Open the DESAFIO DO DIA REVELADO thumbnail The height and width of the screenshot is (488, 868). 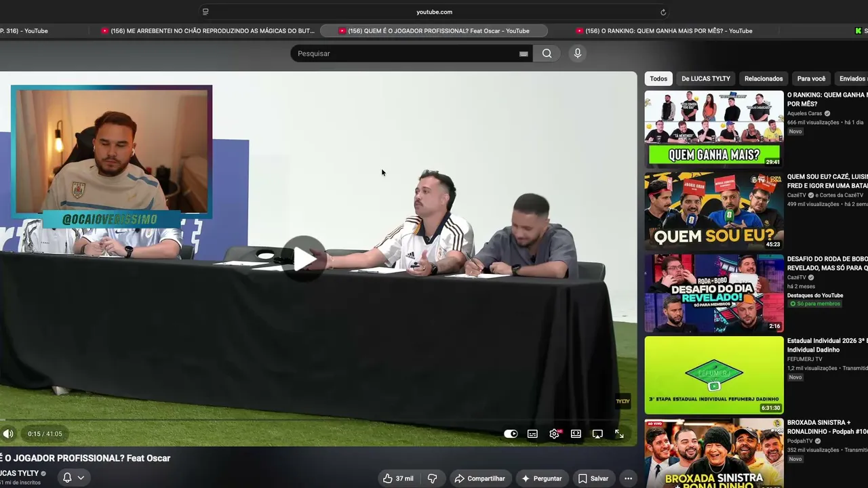(x=713, y=293)
